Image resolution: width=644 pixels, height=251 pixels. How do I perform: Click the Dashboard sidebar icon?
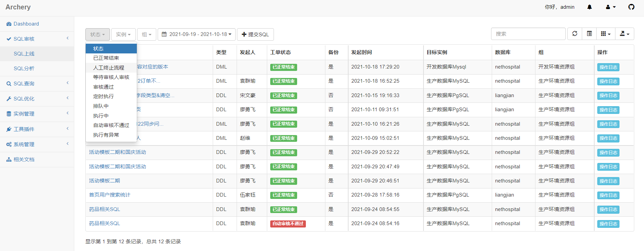9,24
